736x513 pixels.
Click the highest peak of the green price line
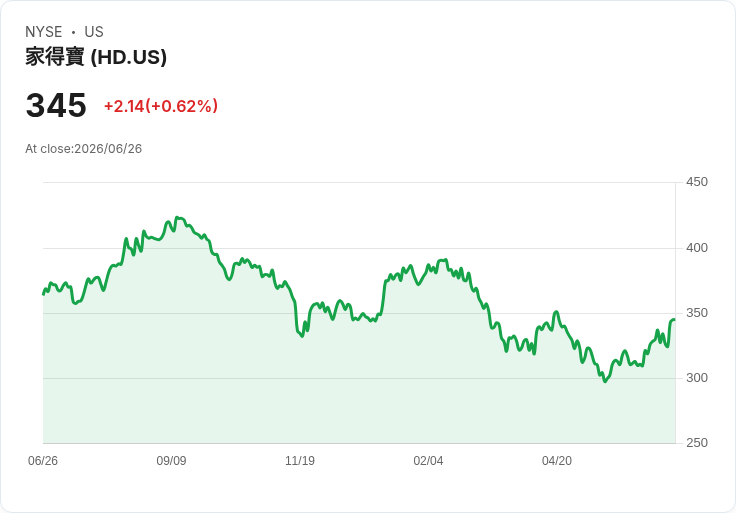pyautogui.click(x=177, y=217)
